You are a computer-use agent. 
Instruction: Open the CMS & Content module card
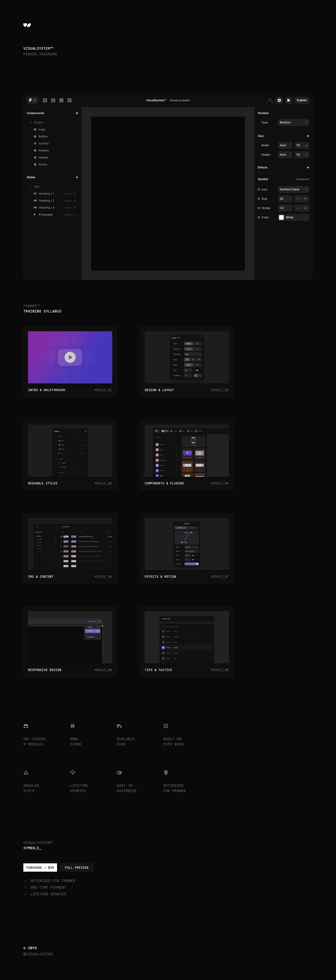click(x=70, y=548)
